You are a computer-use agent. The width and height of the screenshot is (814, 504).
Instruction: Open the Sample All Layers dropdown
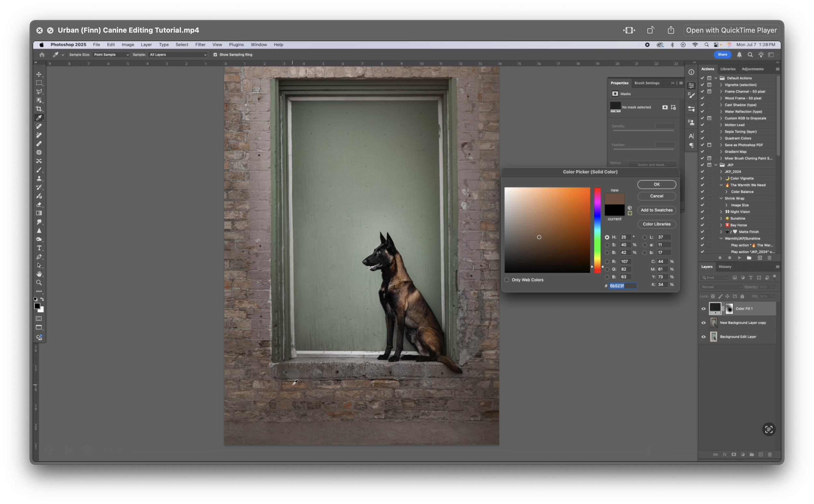(178, 55)
